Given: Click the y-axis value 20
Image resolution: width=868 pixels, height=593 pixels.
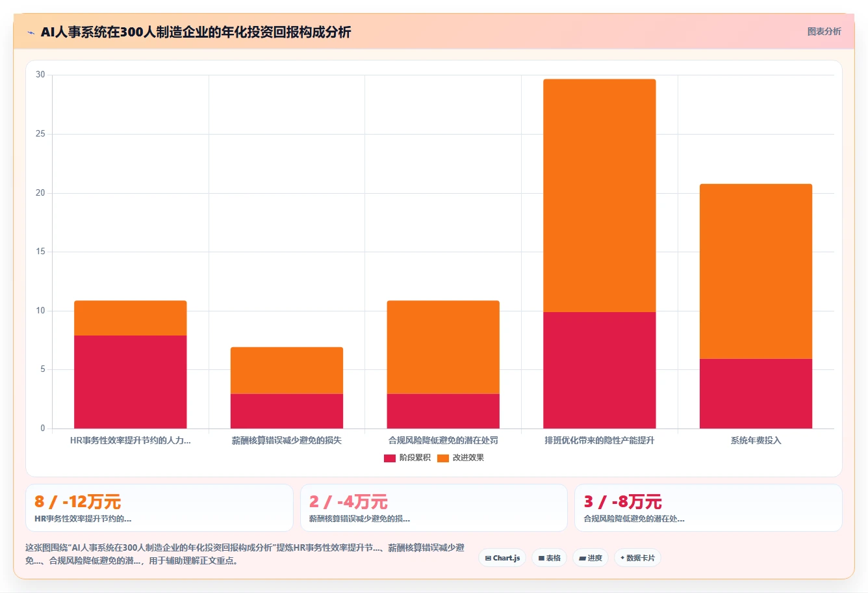Looking at the screenshot, I should click(40, 193).
